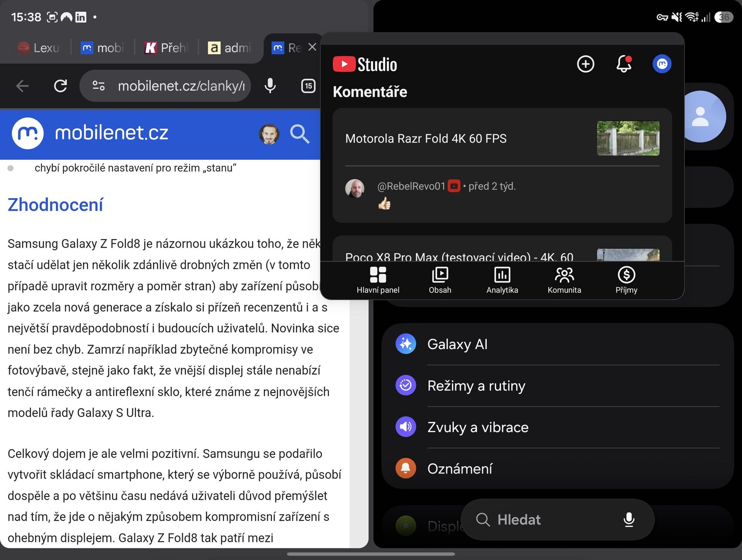Image resolution: width=742 pixels, height=560 pixels.
Task: Reload the mobilenet.cz page
Action: 60,86
